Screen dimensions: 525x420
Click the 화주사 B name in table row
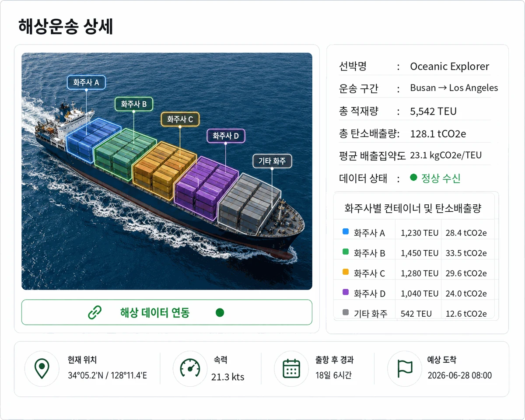pos(369,253)
